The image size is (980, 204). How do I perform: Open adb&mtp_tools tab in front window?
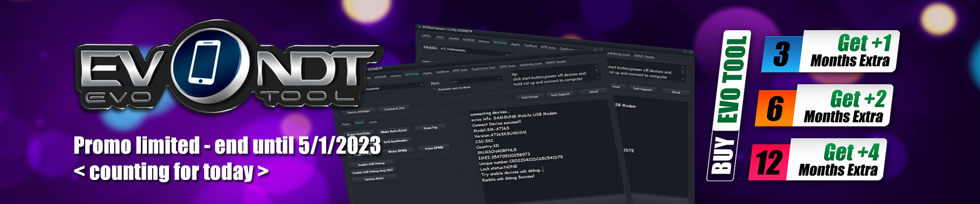click(531, 64)
